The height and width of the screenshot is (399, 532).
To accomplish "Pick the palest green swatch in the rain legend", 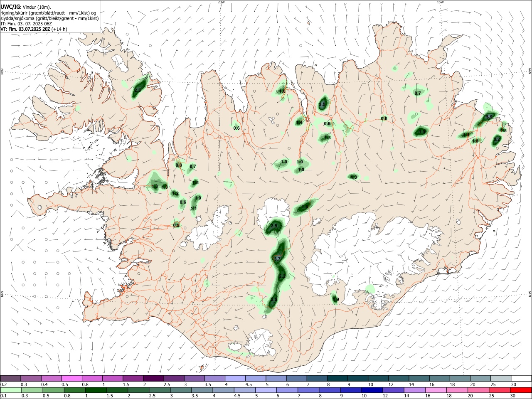I will [x=10, y=390].
